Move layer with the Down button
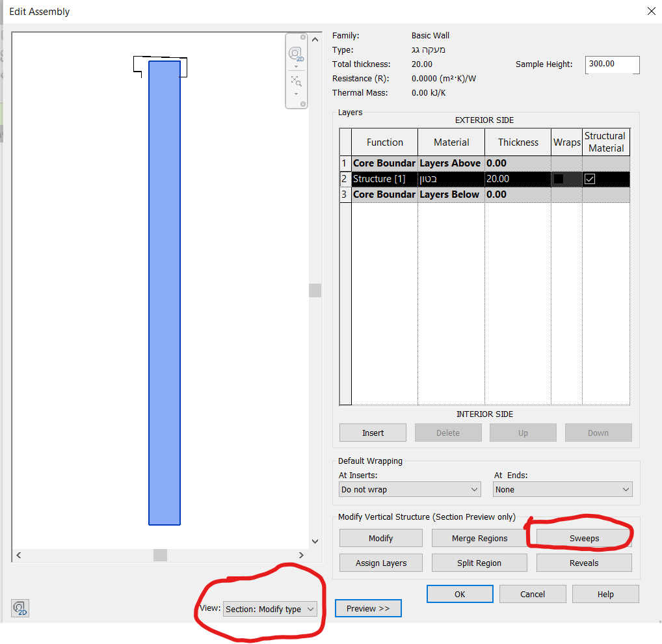 598,433
